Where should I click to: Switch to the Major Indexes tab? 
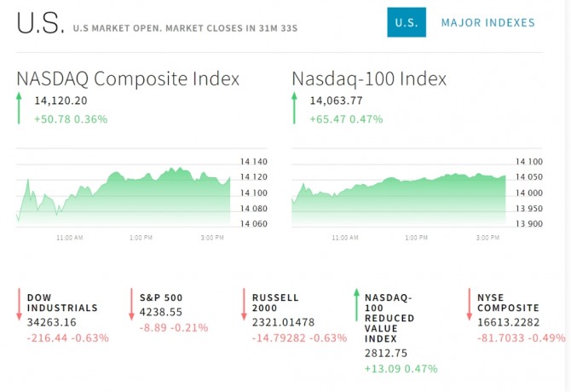tap(488, 23)
